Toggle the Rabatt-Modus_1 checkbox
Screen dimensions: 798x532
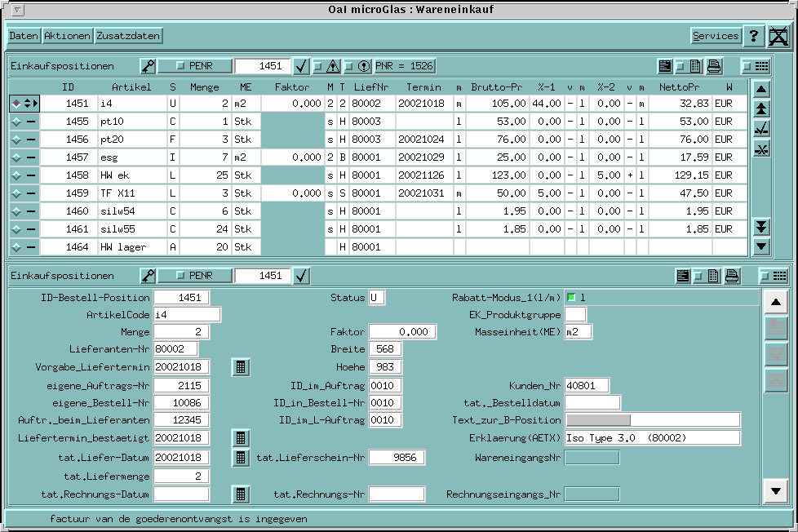tap(572, 297)
